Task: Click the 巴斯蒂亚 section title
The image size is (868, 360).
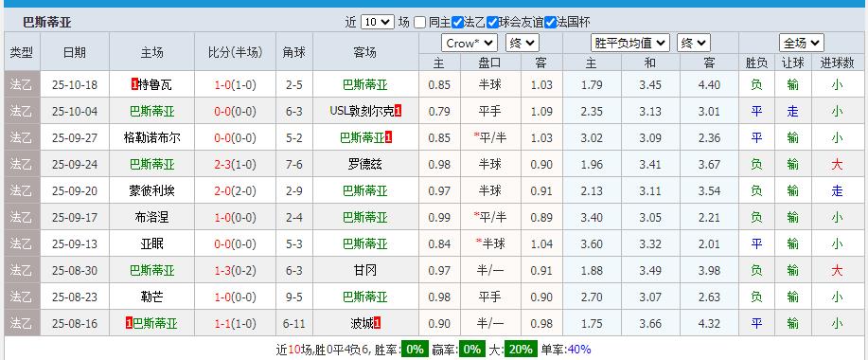Action: tap(47, 23)
